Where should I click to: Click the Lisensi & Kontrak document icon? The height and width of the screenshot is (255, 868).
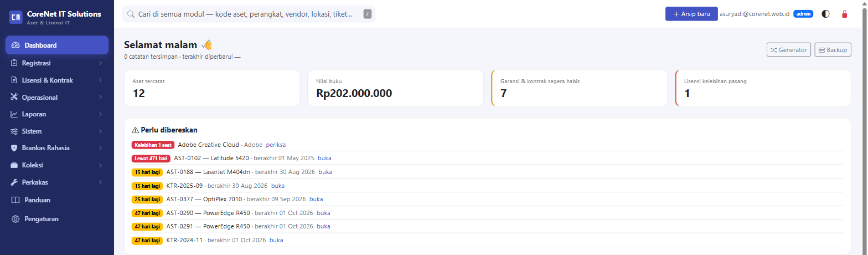[x=14, y=80]
